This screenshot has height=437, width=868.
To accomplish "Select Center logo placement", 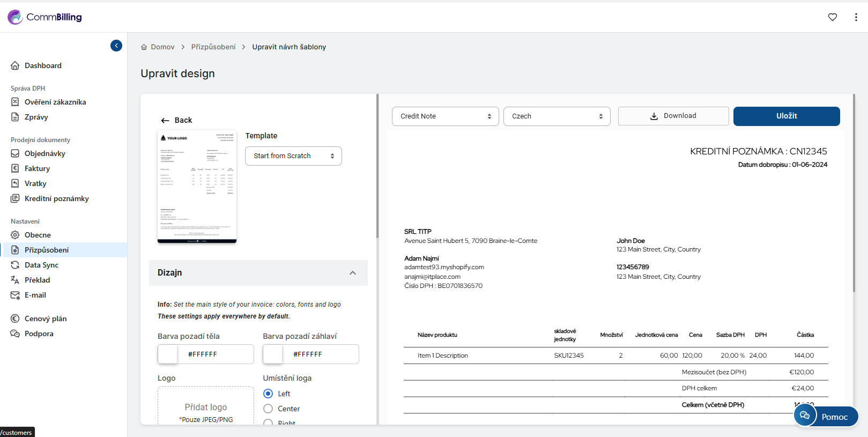I will coord(268,409).
